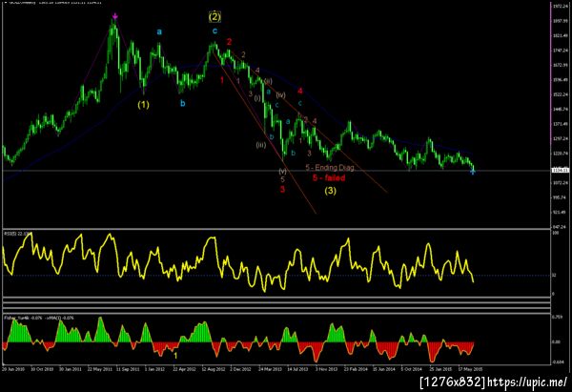Select the cyan 'c' label under the boxed (2)
This screenshot has width=572, height=392.
tap(214, 31)
